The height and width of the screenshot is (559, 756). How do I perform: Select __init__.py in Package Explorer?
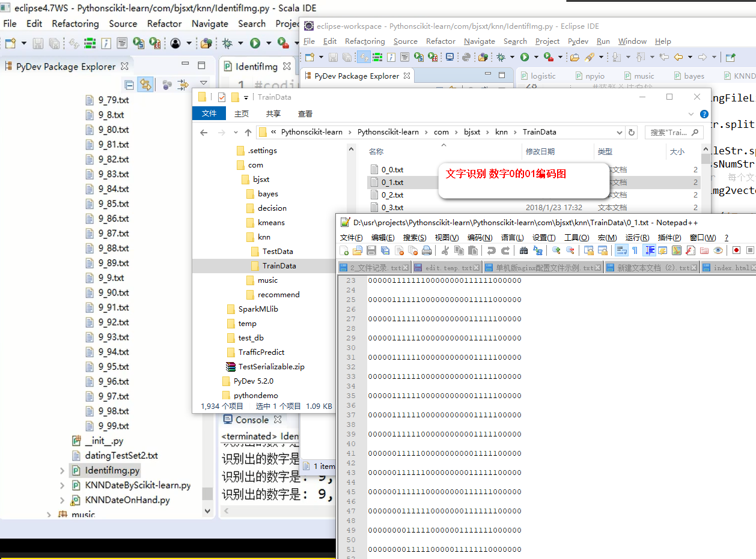104,441
